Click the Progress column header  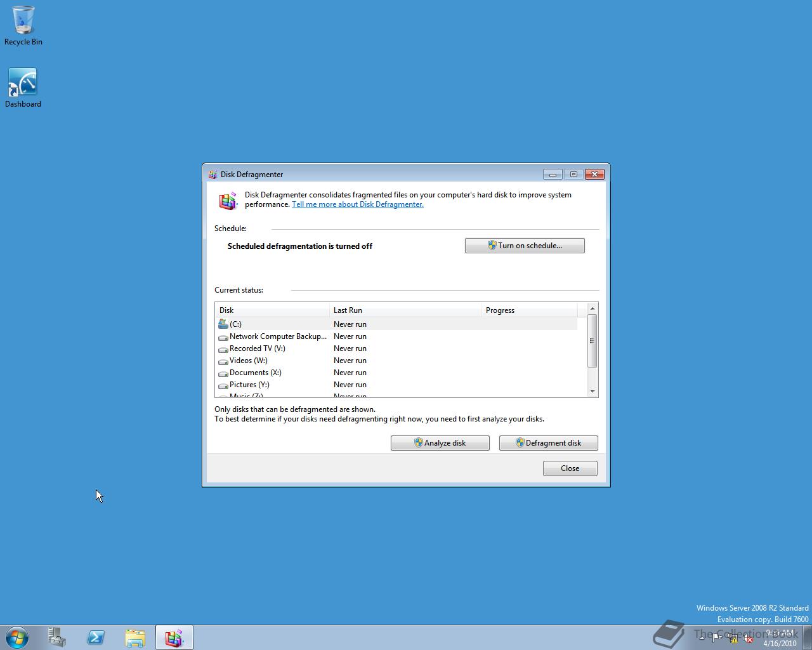click(530, 310)
